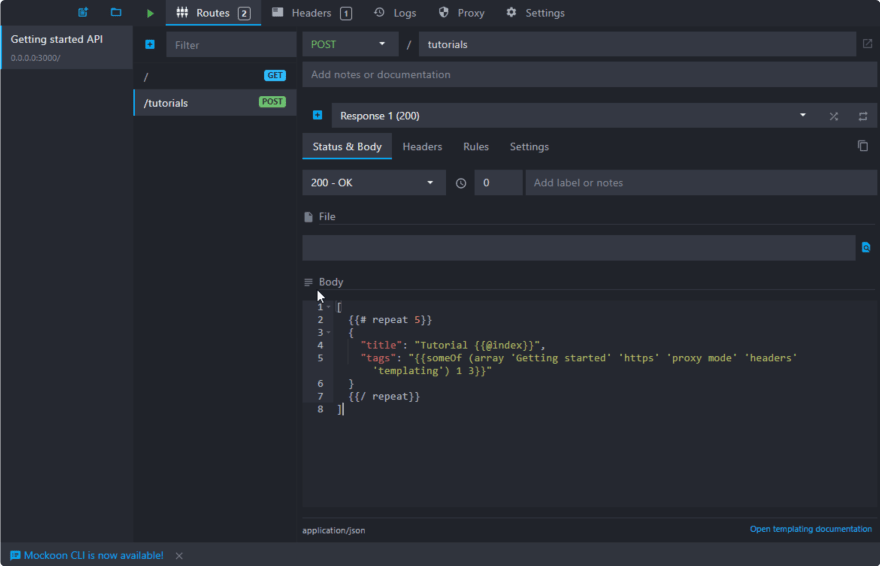The height and width of the screenshot is (566, 880).
Task: Open the route in browser icon
Action: (x=867, y=44)
